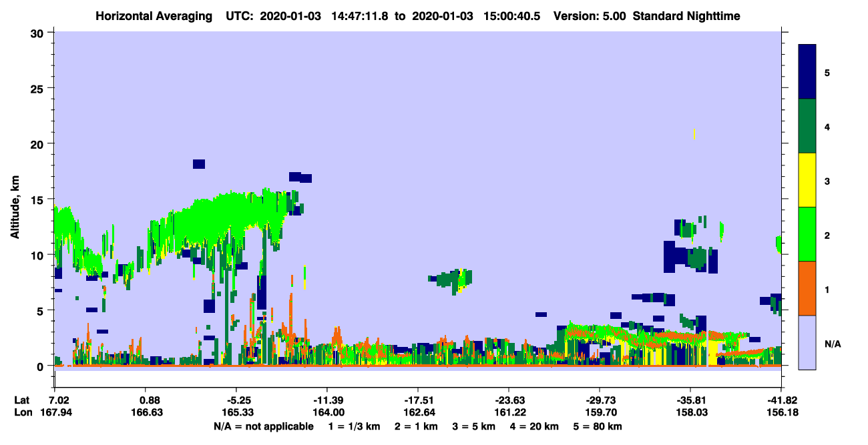Click longitude value 164.00

[x=330, y=412]
